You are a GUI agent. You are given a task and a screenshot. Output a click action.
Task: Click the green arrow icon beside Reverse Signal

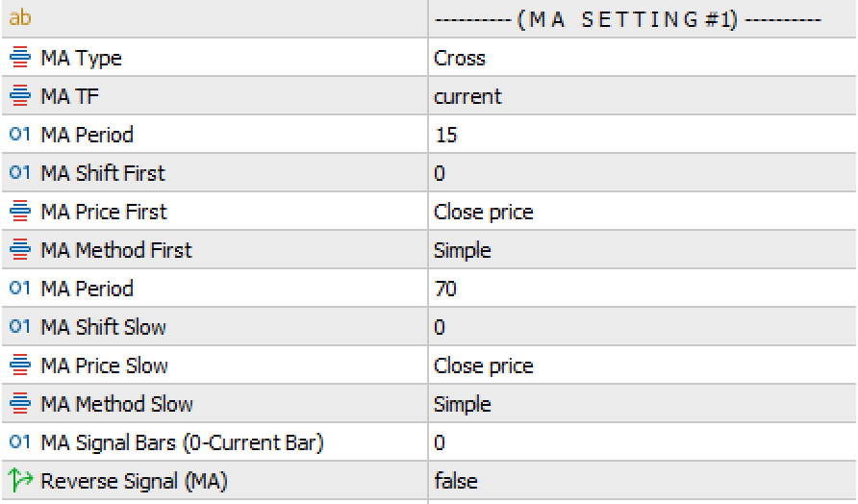pyautogui.click(x=21, y=480)
